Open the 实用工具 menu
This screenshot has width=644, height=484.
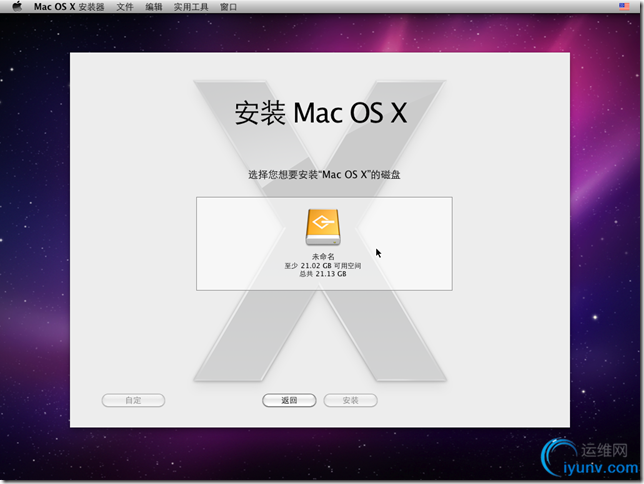tap(191, 7)
